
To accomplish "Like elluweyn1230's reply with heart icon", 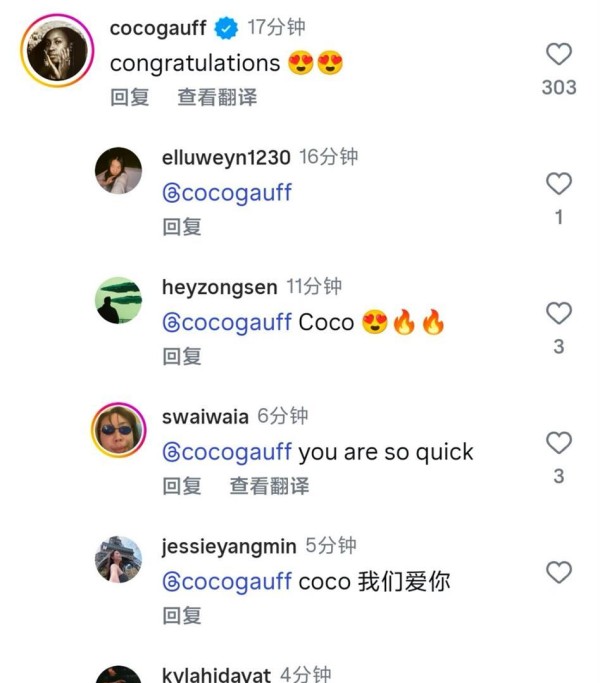I will pyautogui.click(x=559, y=183).
